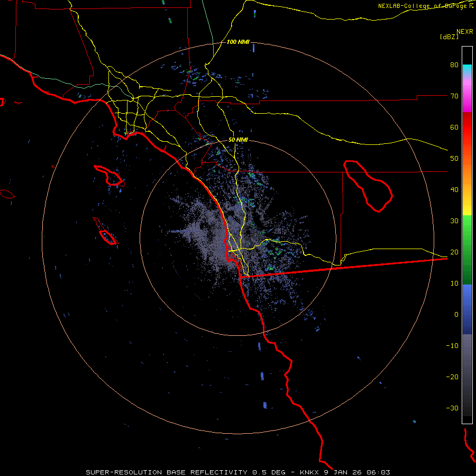Image resolution: width=476 pixels, height=476 pixels.
Task: Click the 80 value on the dBZ scale
Action: [x=454, y=65]
